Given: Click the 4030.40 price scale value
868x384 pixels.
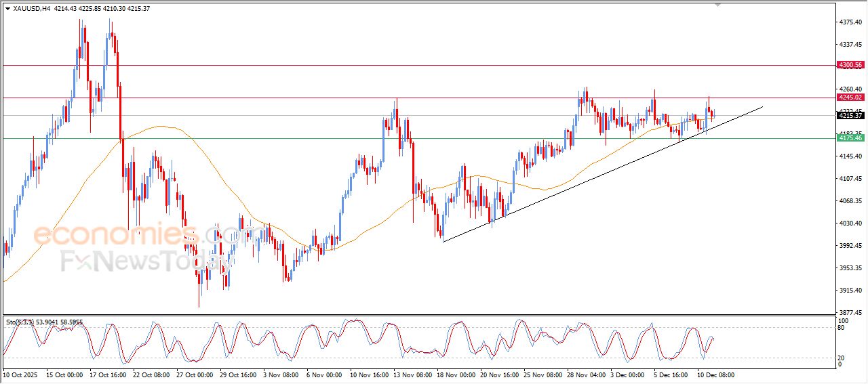Looking at the screenshot, I should pyautogui.click(x=850, y=223).
